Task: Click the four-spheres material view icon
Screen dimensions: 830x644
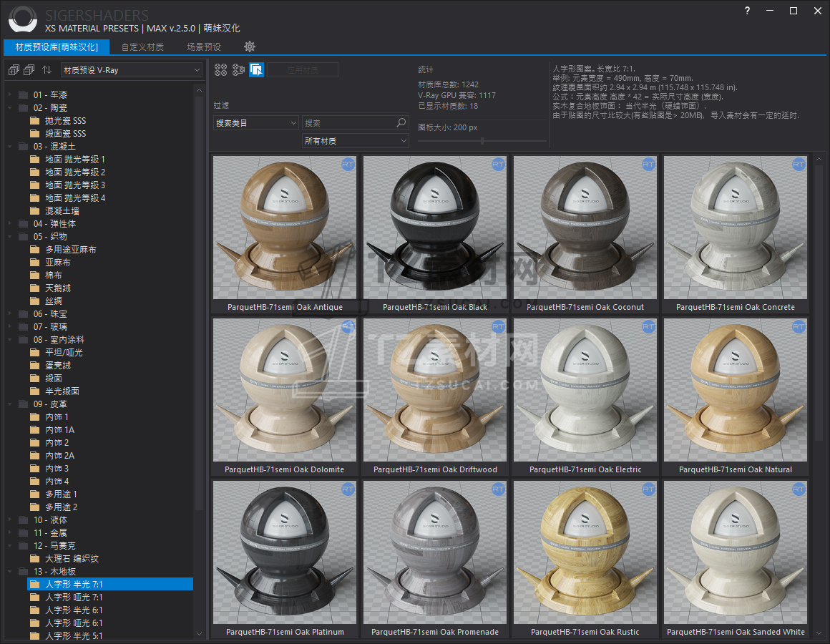Action: coord(220,69)
